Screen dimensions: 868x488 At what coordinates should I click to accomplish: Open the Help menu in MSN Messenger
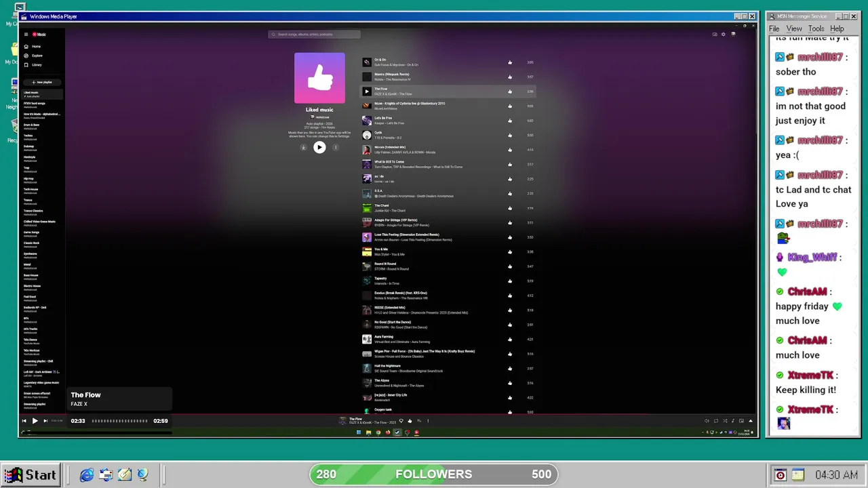837,28
